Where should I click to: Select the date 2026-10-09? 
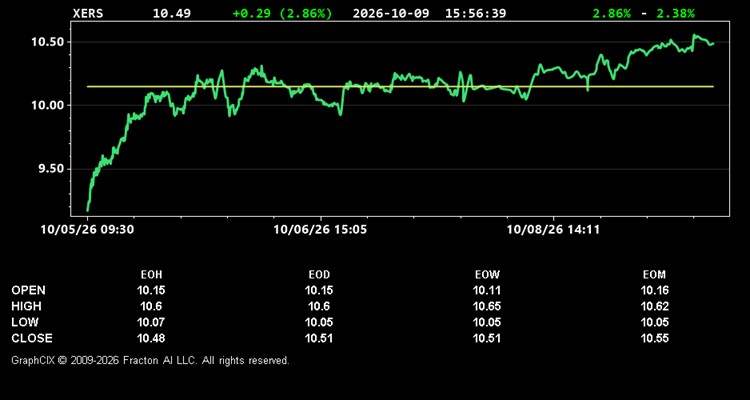coord(393,13)
